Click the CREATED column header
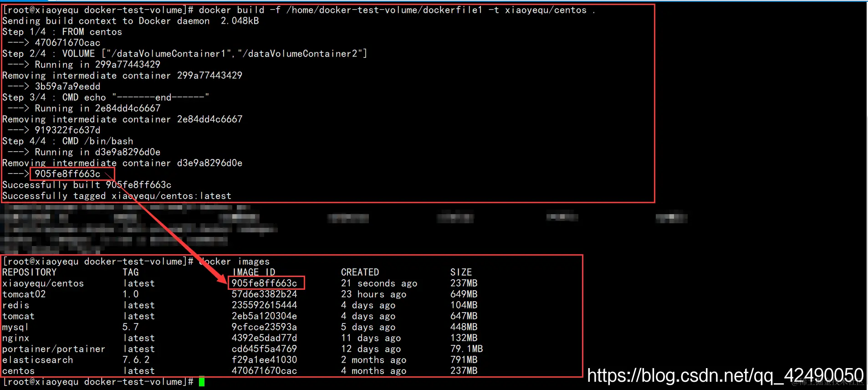The height and width of the screenshot is (390, 868). 360,272
